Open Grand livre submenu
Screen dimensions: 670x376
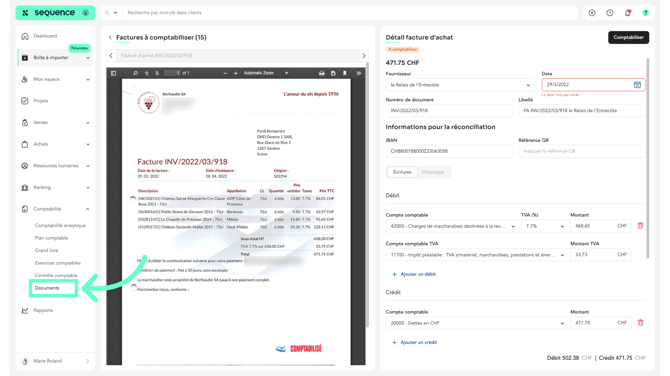(47, 250)
